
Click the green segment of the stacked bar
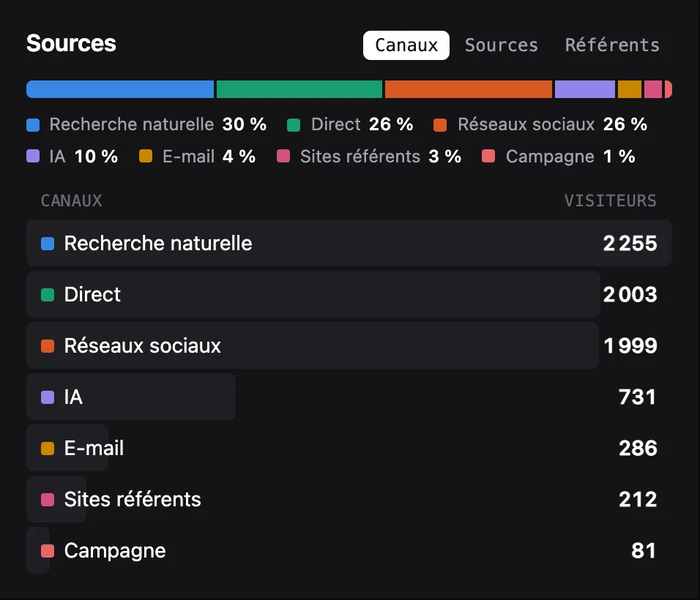click(x=299, y=89)
